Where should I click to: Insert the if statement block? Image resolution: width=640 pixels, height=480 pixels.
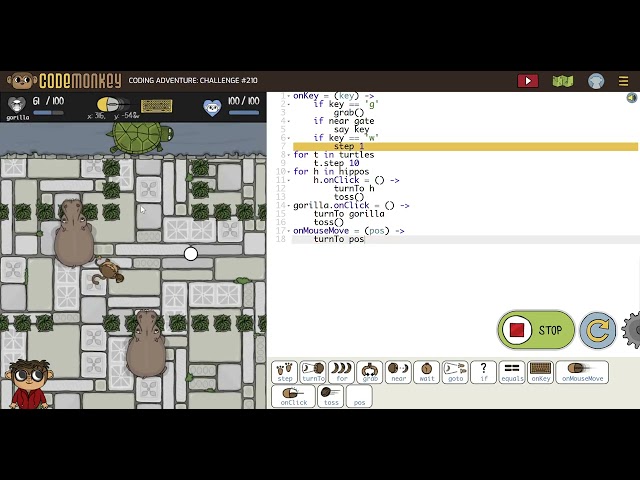(x=484, y=372)
